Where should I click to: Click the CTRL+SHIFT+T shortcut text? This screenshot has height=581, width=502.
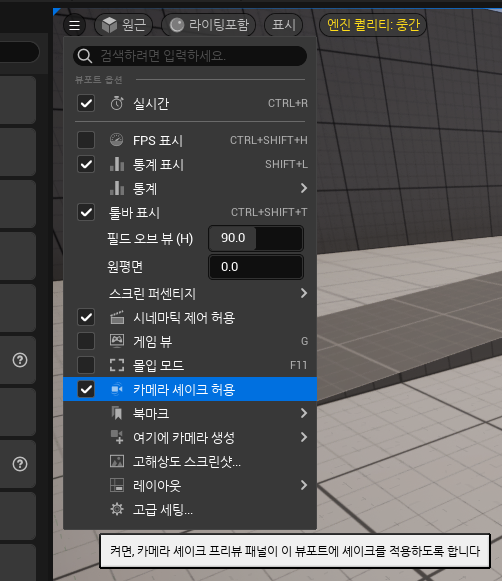269,212
